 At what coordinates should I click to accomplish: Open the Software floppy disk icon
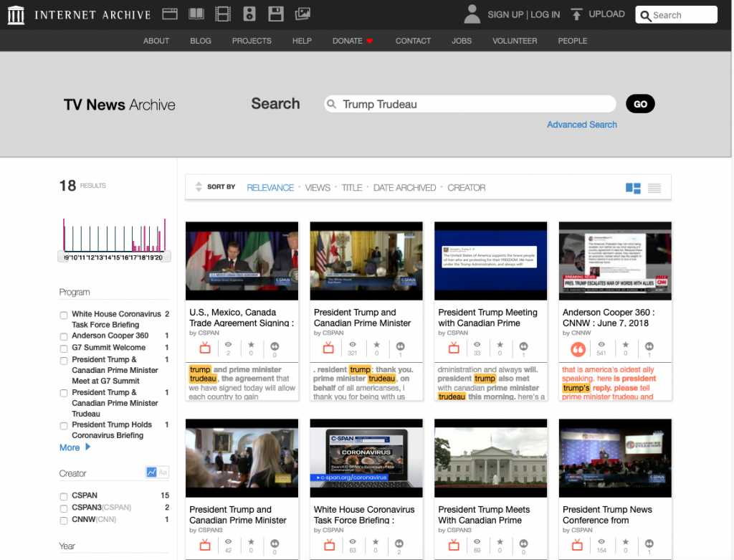[x=276, y=14]
